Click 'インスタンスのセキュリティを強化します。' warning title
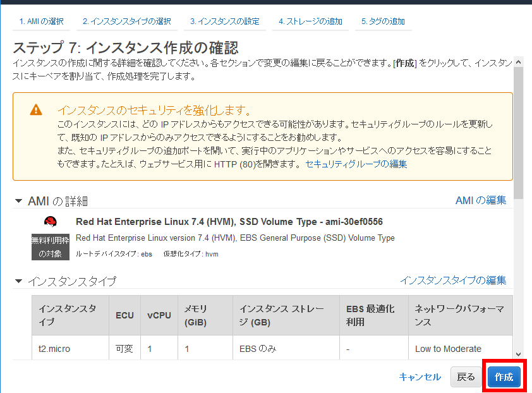Screen dimensions: 532x393 (x=154, y=110)
